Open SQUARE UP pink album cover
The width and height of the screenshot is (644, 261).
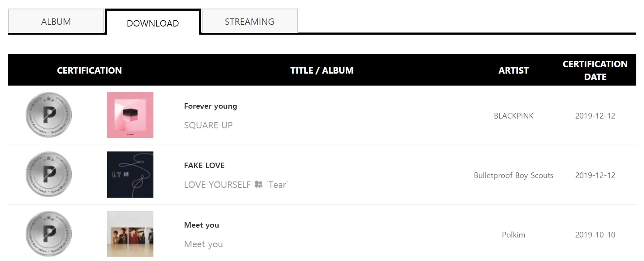coord(130,115)
